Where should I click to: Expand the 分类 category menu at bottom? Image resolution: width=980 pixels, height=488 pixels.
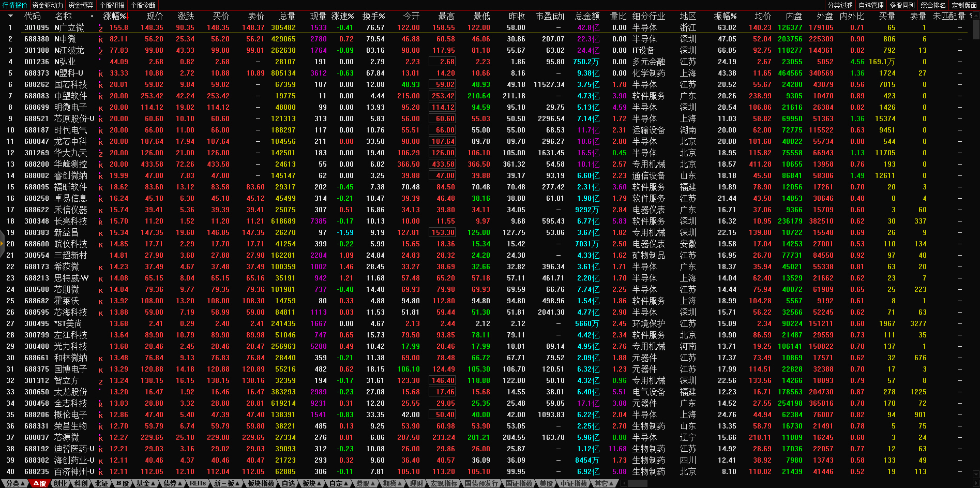[16, 483]
